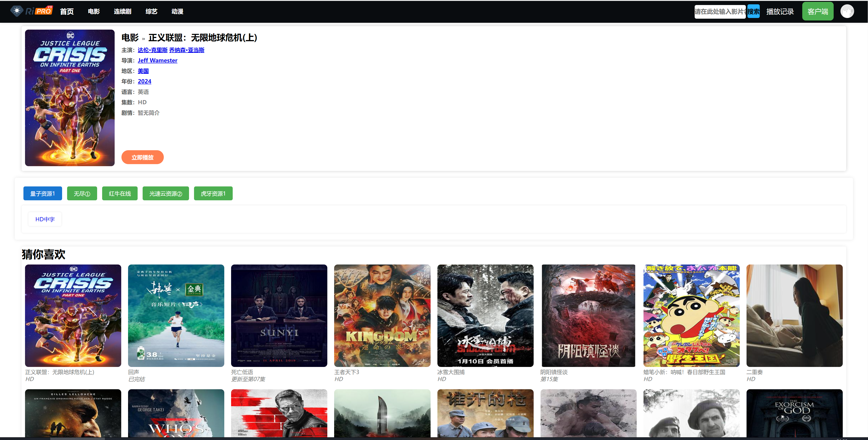This screenshot has height=440, width=868.
Task: Select the 虎牙资源1 source tab
Action: 213,193
